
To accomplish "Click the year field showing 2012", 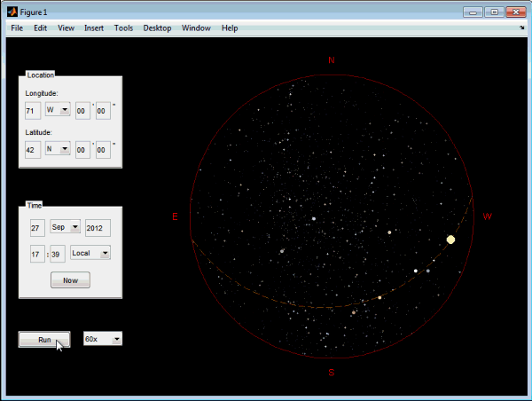I will [x=97, y=227].
